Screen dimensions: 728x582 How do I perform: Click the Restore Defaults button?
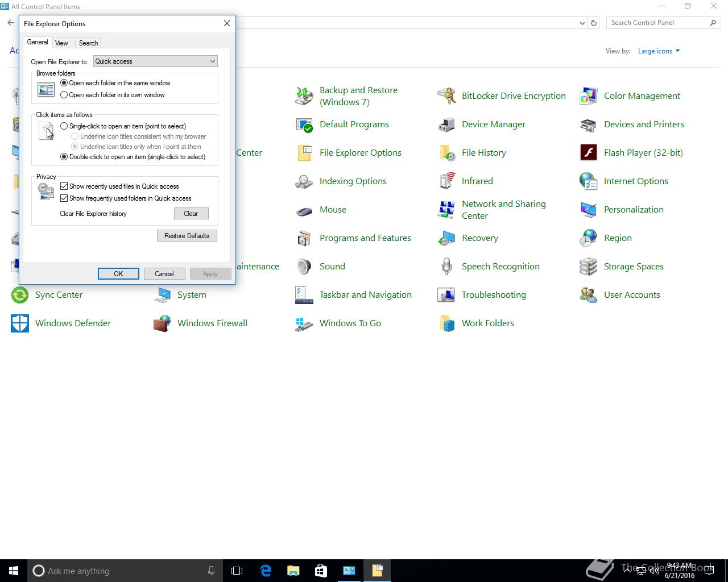[187, 236]
